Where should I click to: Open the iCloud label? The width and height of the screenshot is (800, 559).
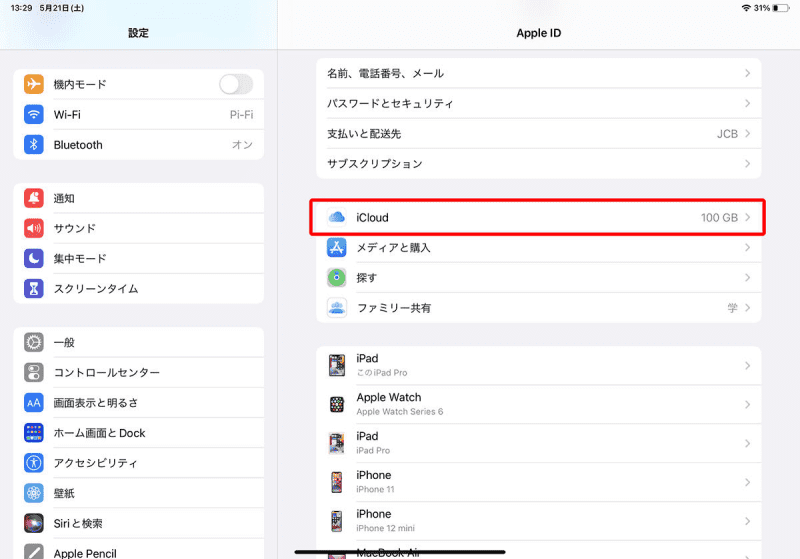[372, 218]
